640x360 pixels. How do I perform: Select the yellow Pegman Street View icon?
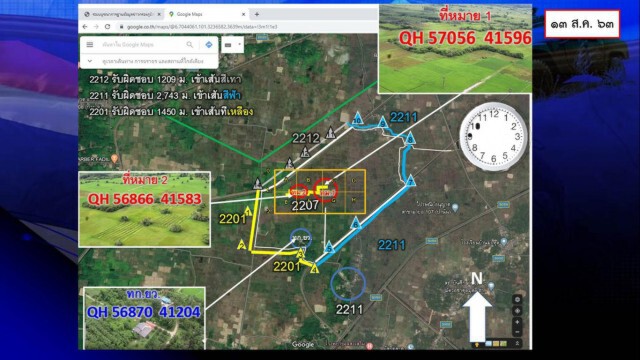point(477,344)
